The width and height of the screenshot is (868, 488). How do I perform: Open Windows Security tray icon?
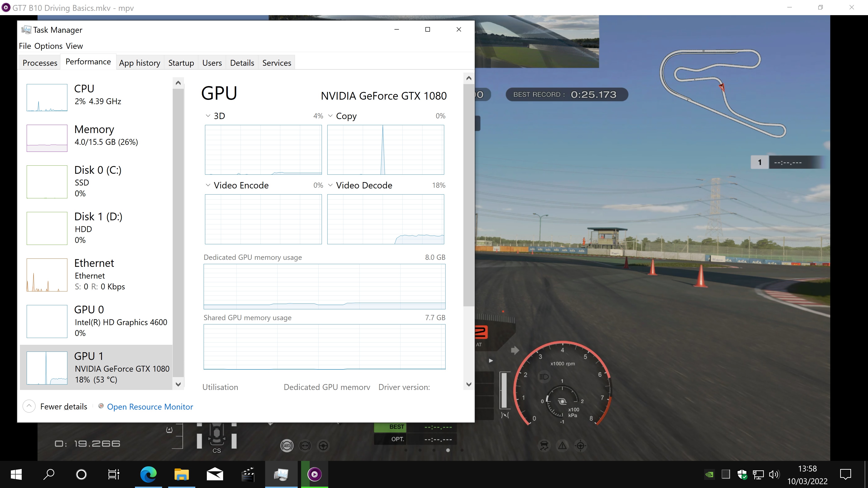(742, 474)
